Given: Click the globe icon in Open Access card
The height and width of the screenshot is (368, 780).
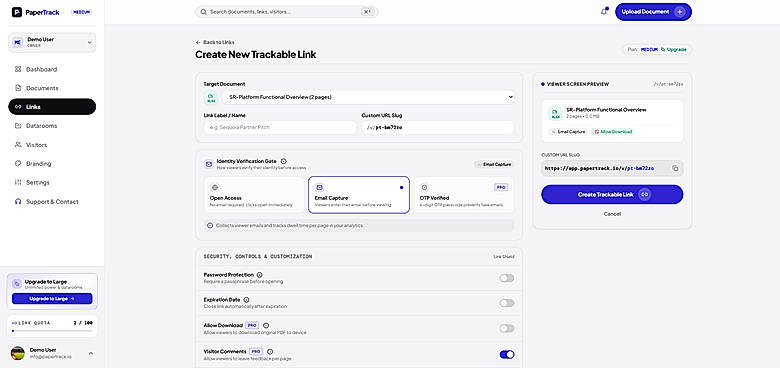Looking at the screenshot, I should tap(215, 187).
